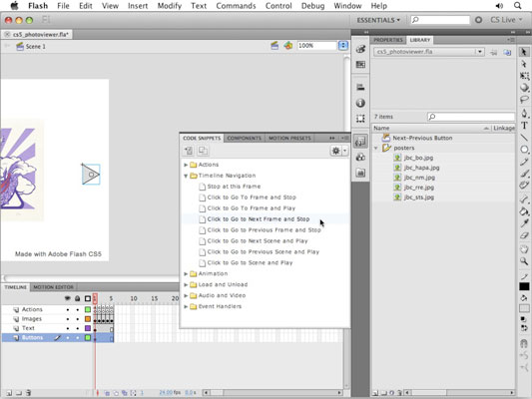
Task: Select Click to Go to Previous Frame and Stop
Action: (x=264, y=230)
